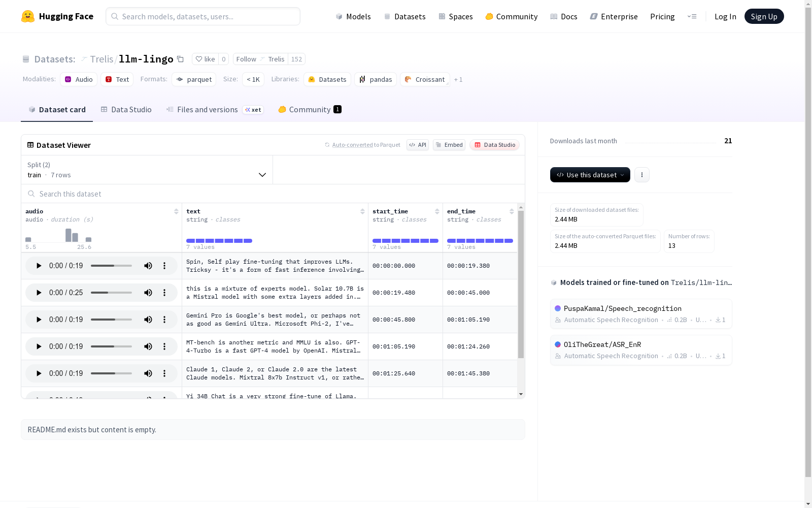Play audio for the Spin, Self play row

click(39, 266)
